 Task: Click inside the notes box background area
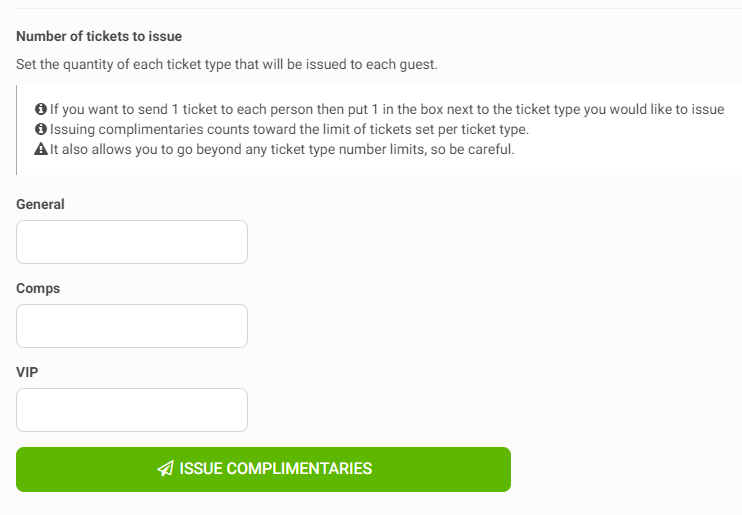615,163
